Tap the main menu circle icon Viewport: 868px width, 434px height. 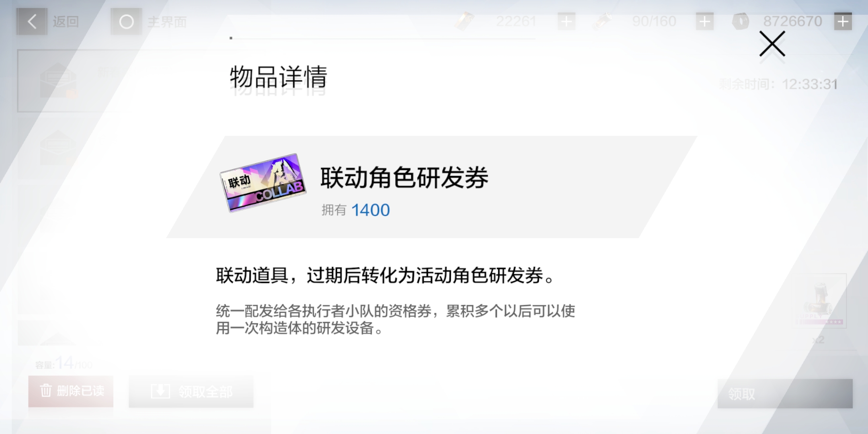click(x=126, y=22)
